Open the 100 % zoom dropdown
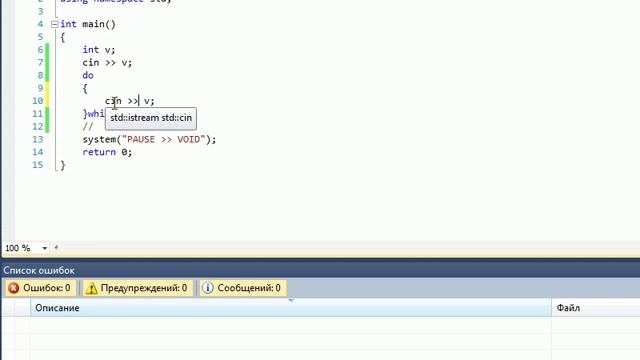The width and height of the screenshot is (640, 360). pyautogui.click(x=44, y=248)
